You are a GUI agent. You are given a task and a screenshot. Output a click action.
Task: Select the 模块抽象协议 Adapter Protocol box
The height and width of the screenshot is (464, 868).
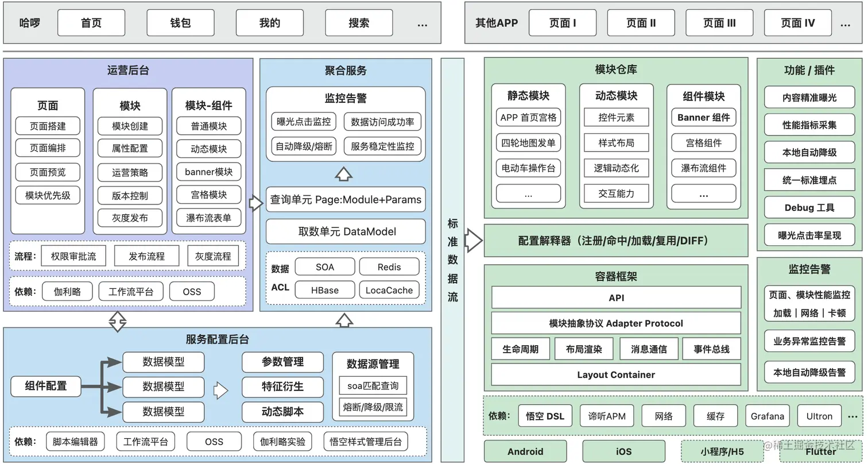point(616,323)
